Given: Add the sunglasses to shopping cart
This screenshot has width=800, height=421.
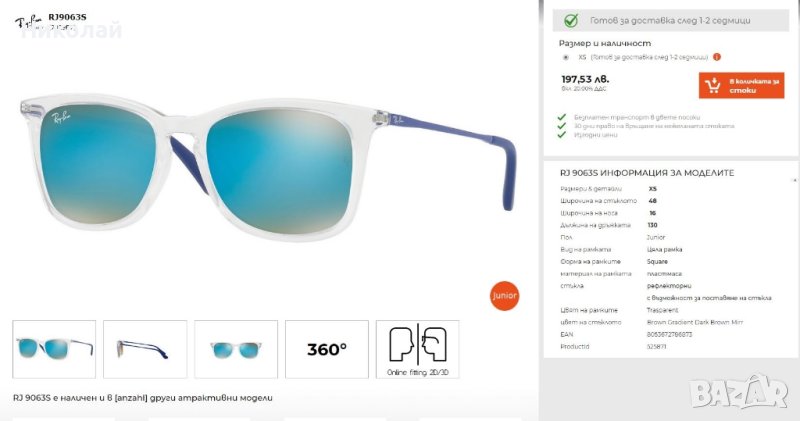Looking at the screenshot, I should coord(741,85).
